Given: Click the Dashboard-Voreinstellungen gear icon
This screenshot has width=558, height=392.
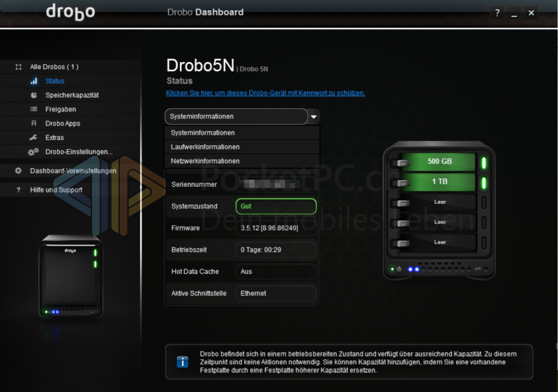Looking at the screenshot, I should coord(19,171).
